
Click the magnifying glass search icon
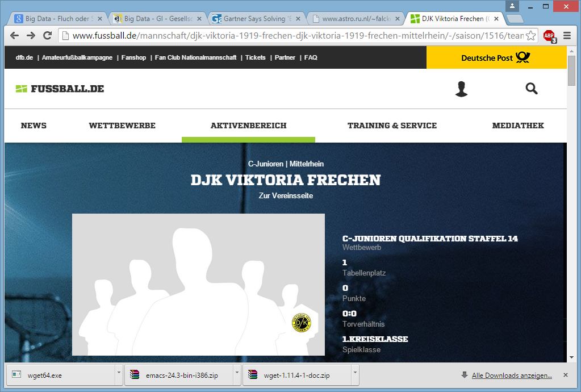point(532,89)
